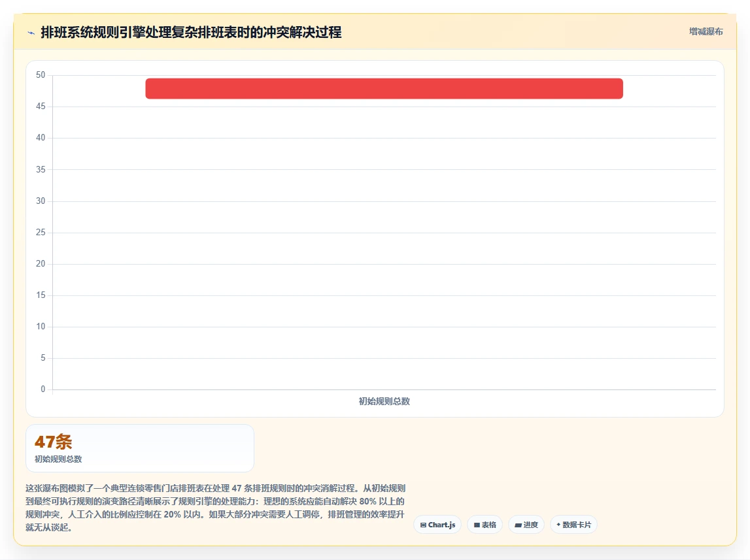Click the description paragraph starting 这张瀑布图模拟了
Screen dimensions: 750x560
(215, 508)
